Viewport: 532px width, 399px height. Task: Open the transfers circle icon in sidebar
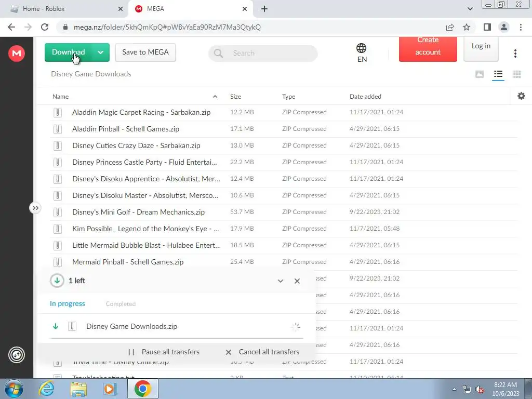coord(16,355)
